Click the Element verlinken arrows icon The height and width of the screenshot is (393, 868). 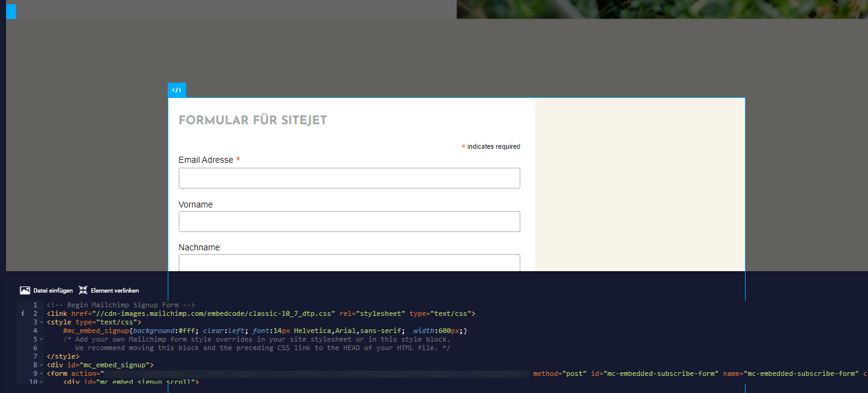click(x=83, y=290)
